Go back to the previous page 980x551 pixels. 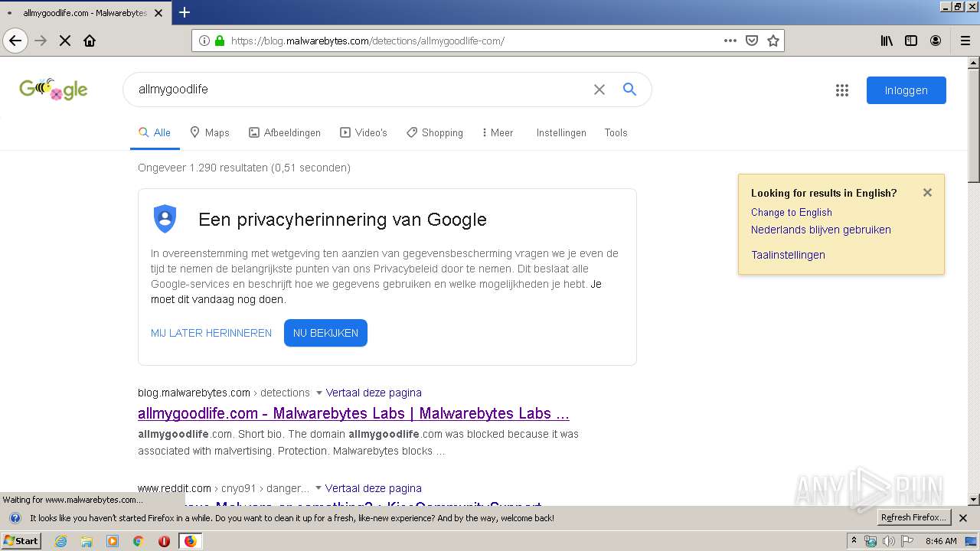coord(15,41)
